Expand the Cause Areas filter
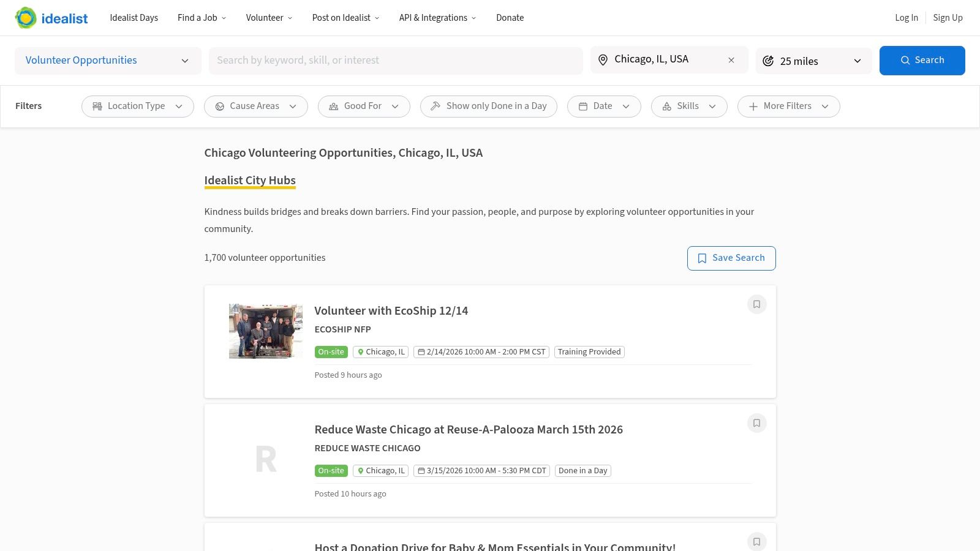The width and height of the screenshot is (980, 551). pos(256,106)
